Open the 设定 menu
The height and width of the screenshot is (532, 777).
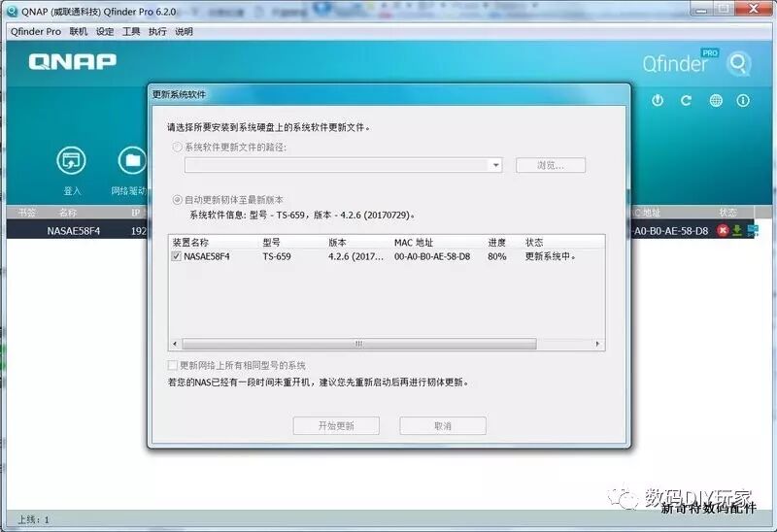(105, 32)
